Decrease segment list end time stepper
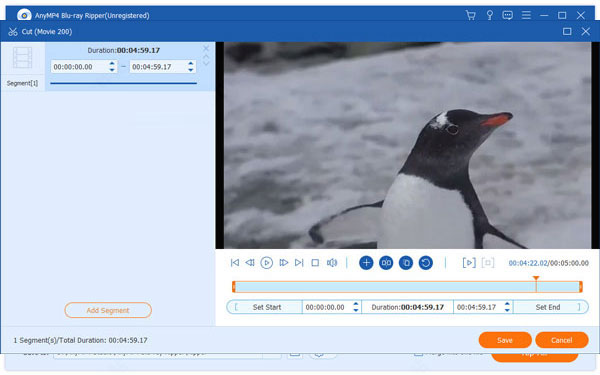 tap(191, 70)
